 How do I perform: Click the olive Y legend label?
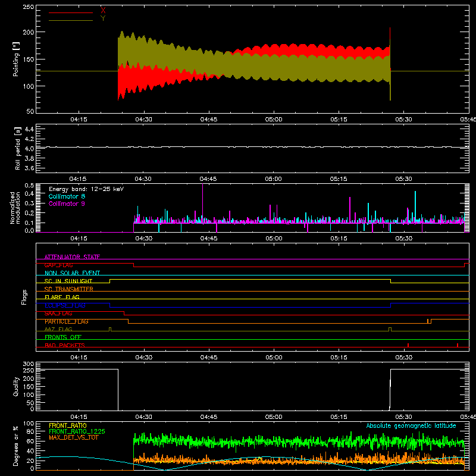tap(103, 18)
